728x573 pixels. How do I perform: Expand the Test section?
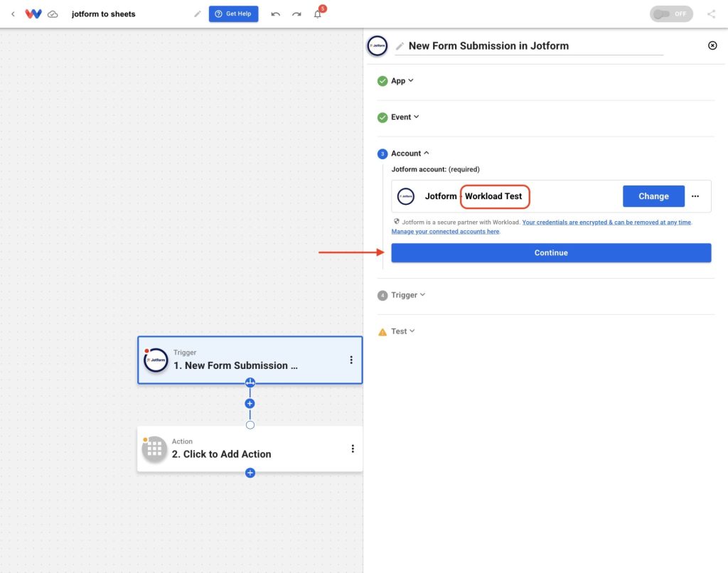coord(402,331)
